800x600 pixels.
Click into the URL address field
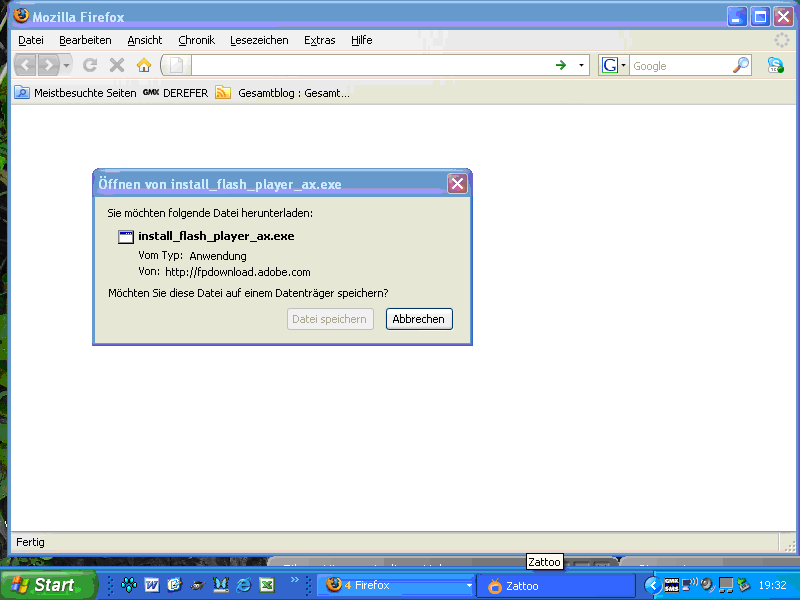370,65
